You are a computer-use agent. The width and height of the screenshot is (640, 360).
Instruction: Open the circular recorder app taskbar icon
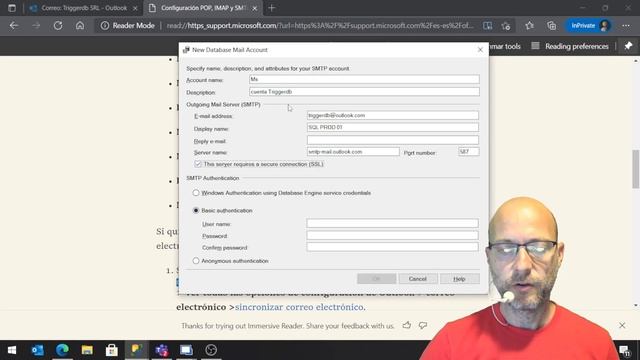[211, 350]
